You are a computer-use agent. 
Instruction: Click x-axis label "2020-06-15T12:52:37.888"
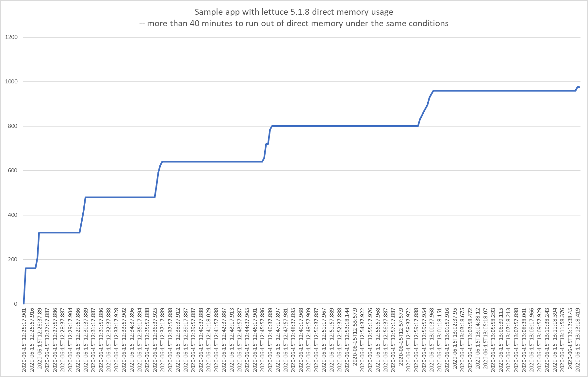(x=339, y=340)
